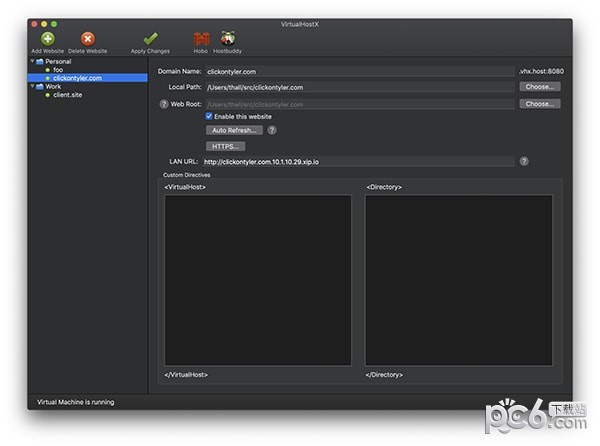Click the status dot next to client.site

click(48, 95)
